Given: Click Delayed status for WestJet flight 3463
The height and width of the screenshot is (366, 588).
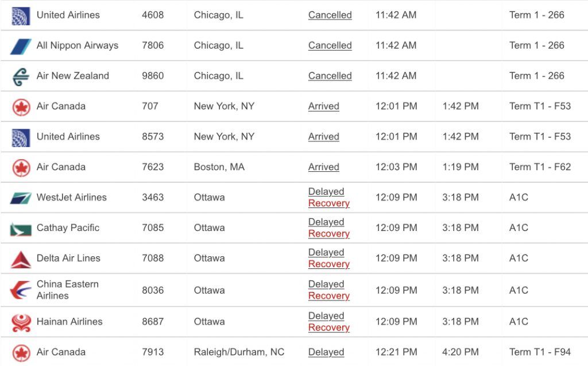Looking at the screenshot, I should (x=326, y=192).
